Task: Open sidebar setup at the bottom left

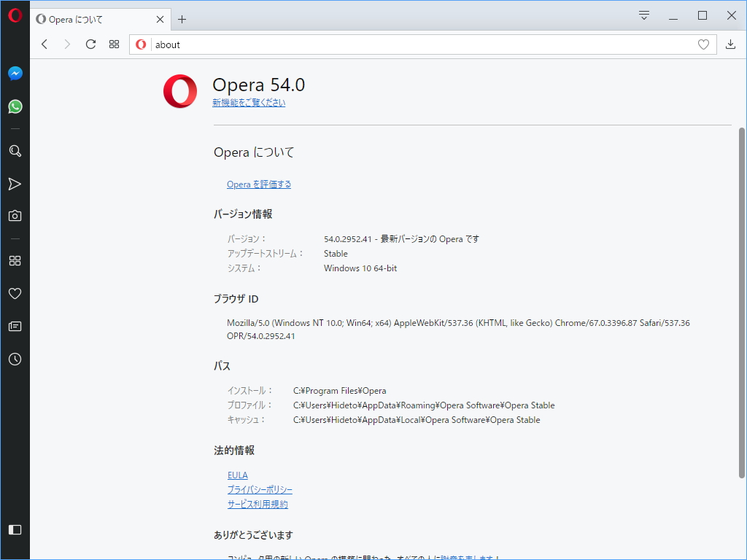Action: click(x=15, y=529)
